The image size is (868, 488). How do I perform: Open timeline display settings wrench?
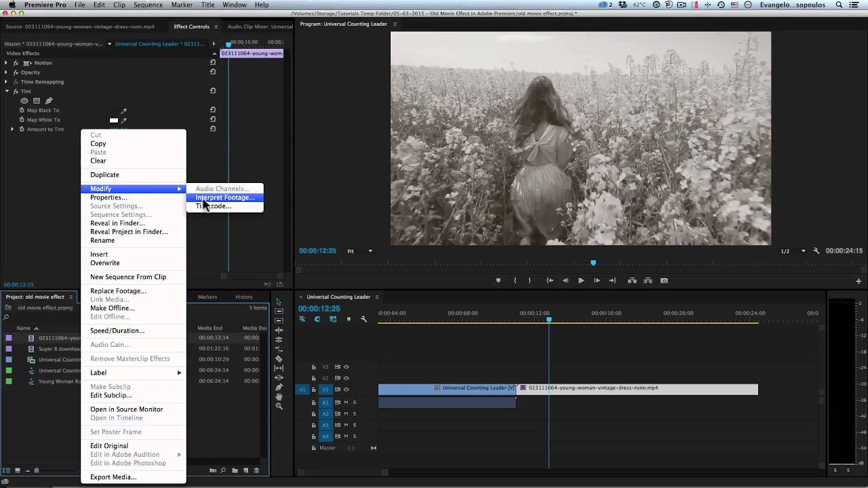(363, 319)
